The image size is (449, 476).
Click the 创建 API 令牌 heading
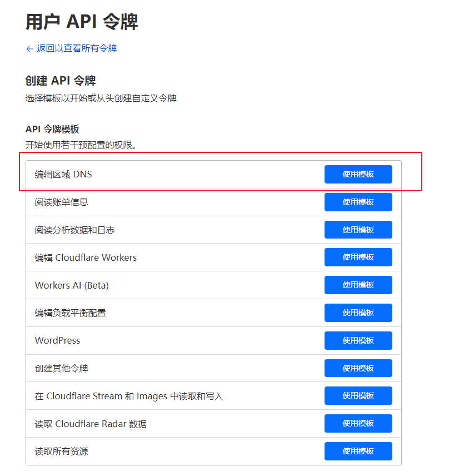tap(61, 81)
